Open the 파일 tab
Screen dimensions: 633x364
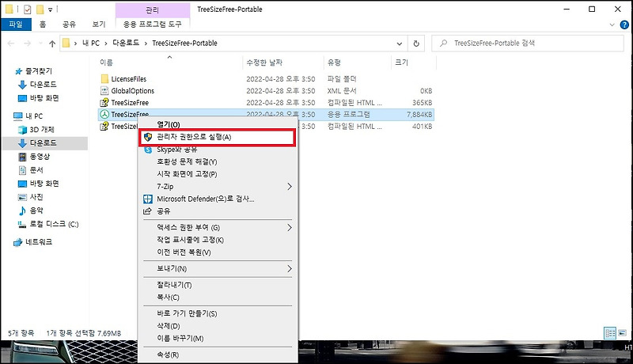(16, 25)
